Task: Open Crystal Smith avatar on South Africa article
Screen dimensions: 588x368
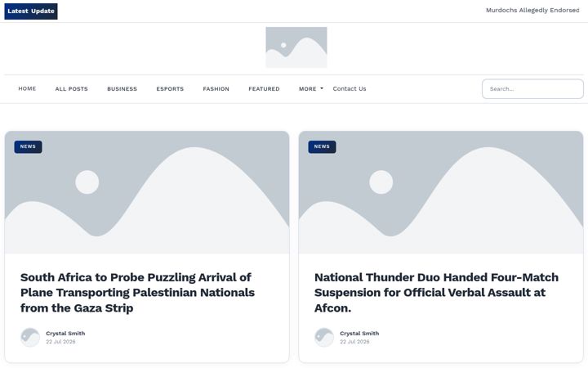Action: (30, 337)
